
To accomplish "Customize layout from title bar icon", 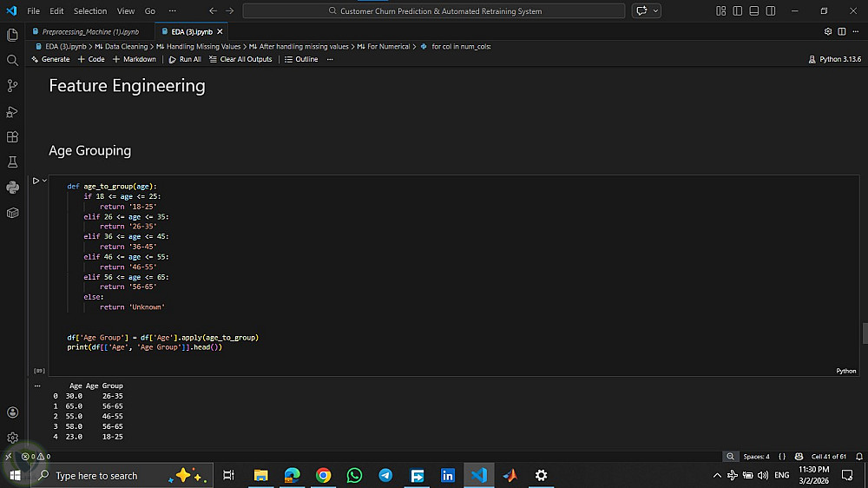I will 720,10.
